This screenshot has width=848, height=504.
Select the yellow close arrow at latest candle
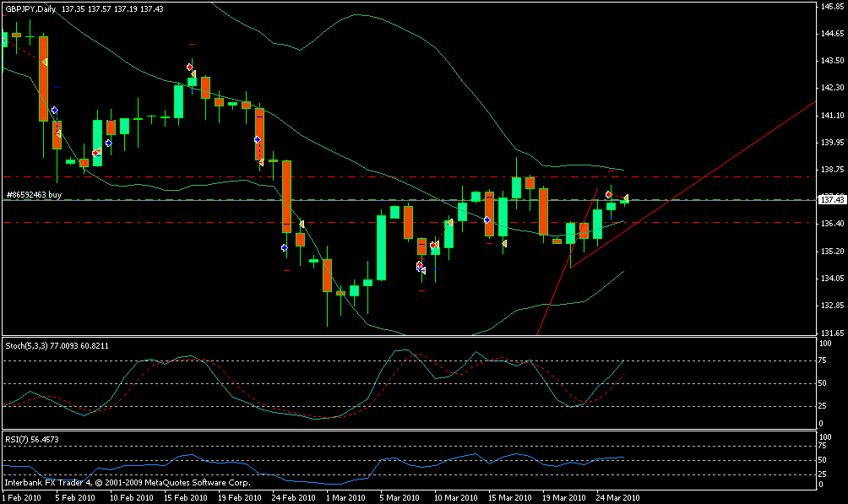[x=626, y=198]
